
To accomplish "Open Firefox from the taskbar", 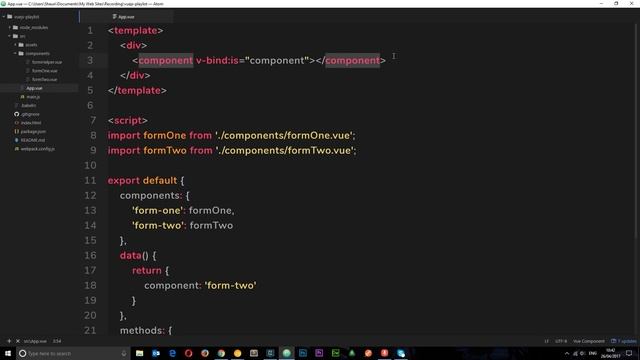I will pos(205,353).
